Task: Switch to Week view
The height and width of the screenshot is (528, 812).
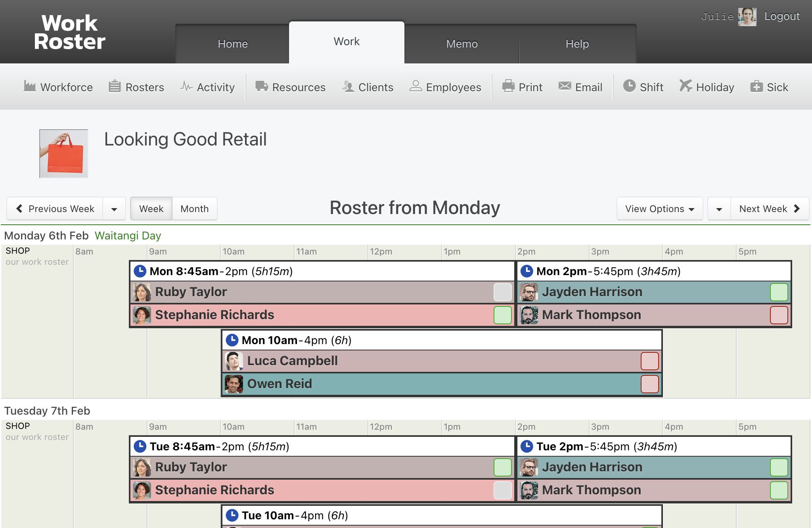Action: click(x=151, y=209)
